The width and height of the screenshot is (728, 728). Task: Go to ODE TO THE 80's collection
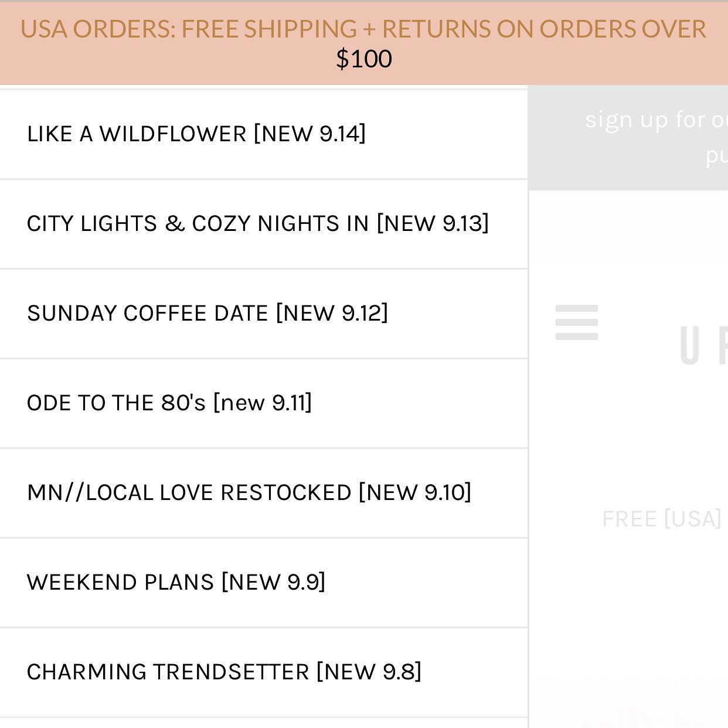click(169, 403)
